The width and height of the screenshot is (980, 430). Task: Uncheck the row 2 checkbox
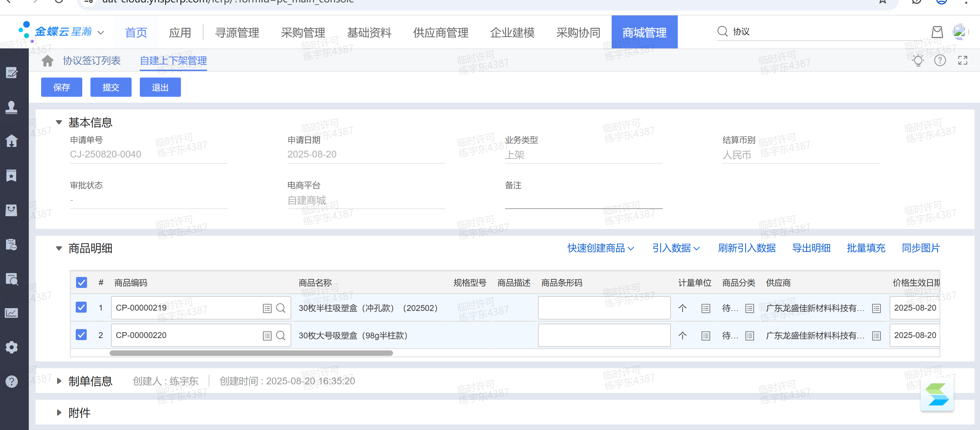pos(82,335)
